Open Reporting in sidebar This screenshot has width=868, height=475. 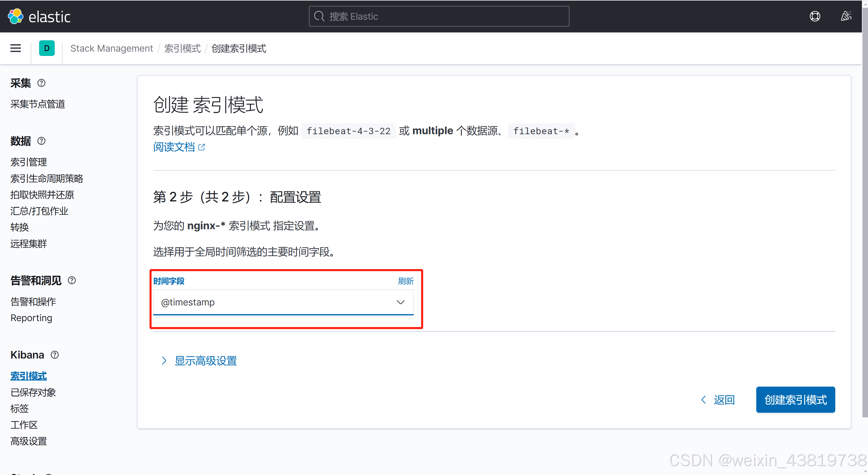31,318
